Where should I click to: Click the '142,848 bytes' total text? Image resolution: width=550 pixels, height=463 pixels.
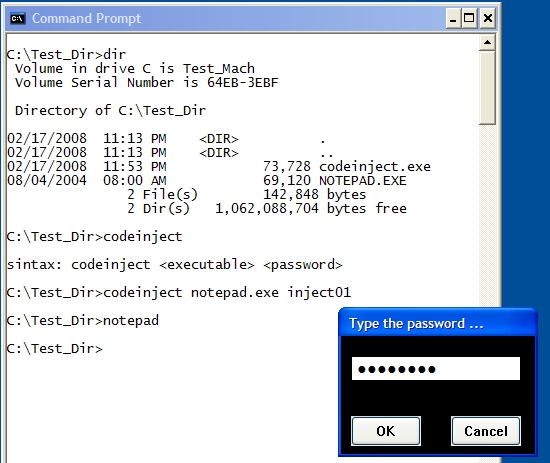tap(314, 195)
